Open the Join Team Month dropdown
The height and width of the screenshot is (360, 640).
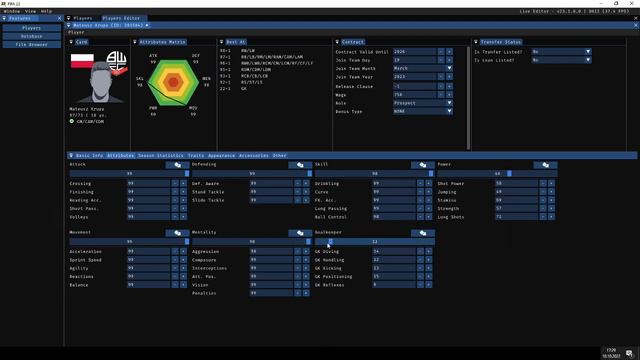click(x=423, y=69)
